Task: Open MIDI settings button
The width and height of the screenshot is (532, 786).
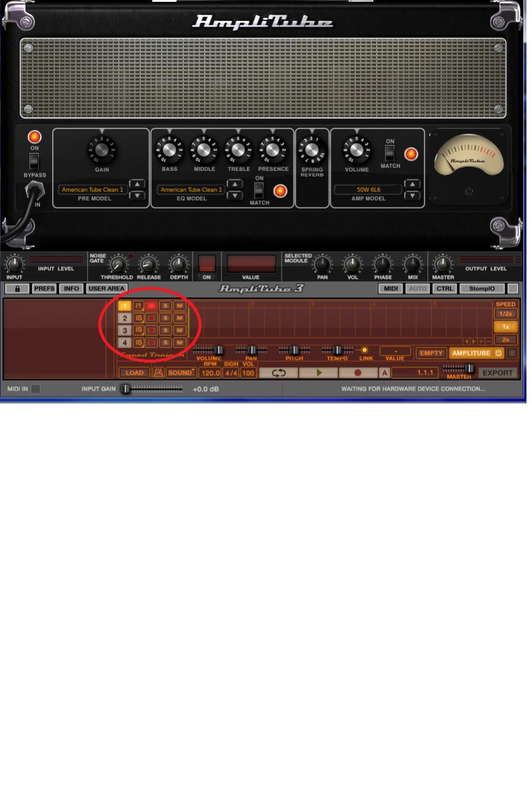Action: (391, 288)
